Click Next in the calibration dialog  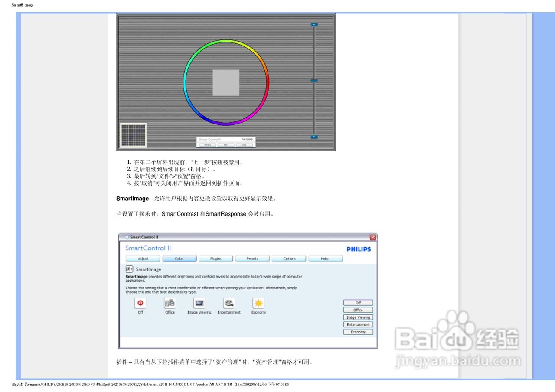(225, 145)
